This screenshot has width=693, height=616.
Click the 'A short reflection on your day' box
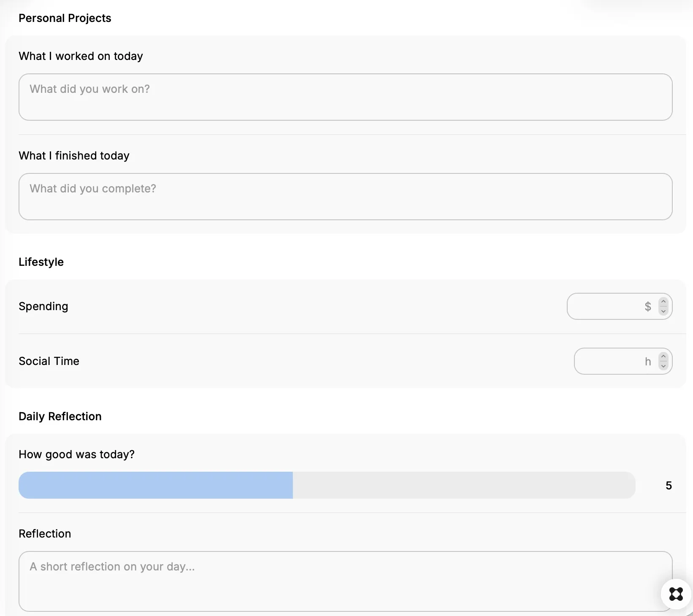pyautogui.click(x=345, y=581)
